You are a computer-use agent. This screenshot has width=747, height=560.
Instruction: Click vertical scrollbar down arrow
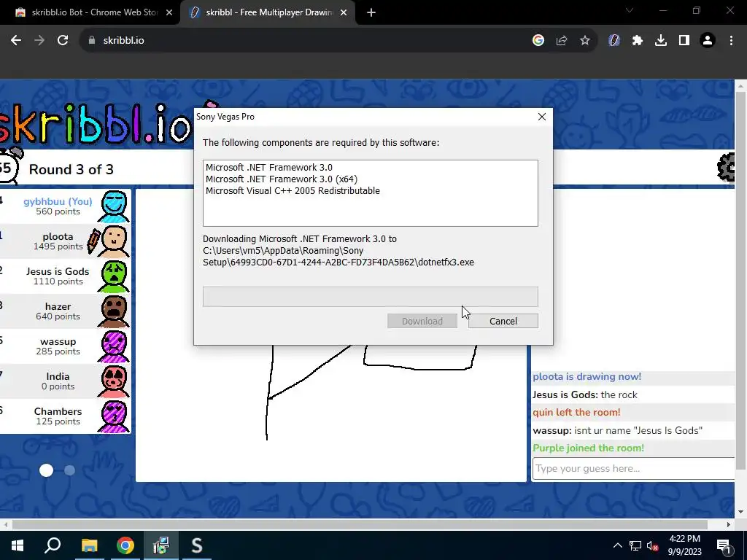tap(741, 512)
